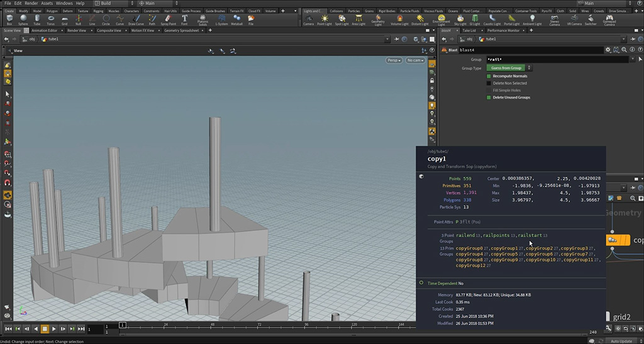Screen dimensions: 644x344
Task: Add a Point Light from shelf
Action: coord(325,19)
